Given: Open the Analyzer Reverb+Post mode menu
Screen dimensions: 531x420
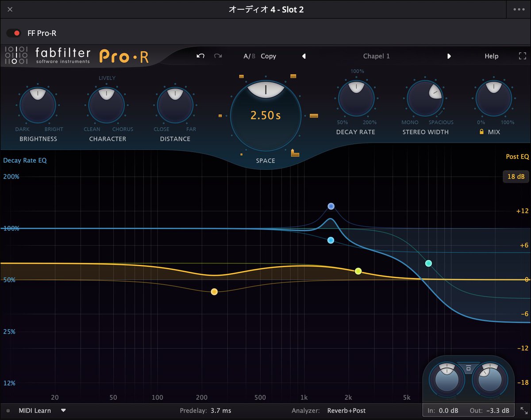Looking at the screenshot, I should [x=346, y=411].
